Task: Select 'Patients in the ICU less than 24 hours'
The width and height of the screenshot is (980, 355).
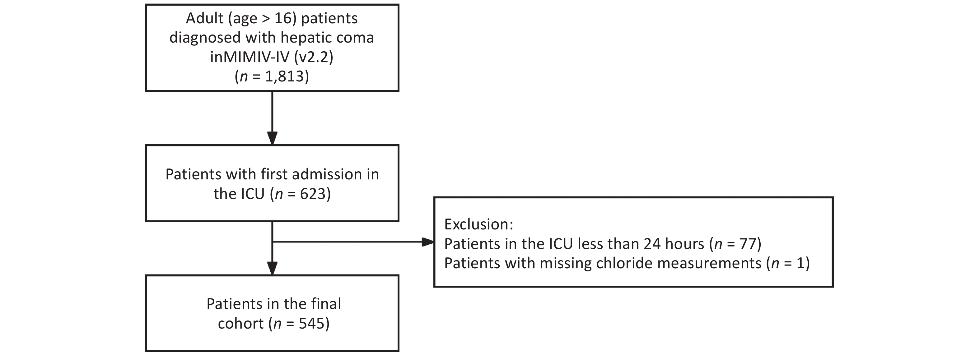Action: coord(574,244)
